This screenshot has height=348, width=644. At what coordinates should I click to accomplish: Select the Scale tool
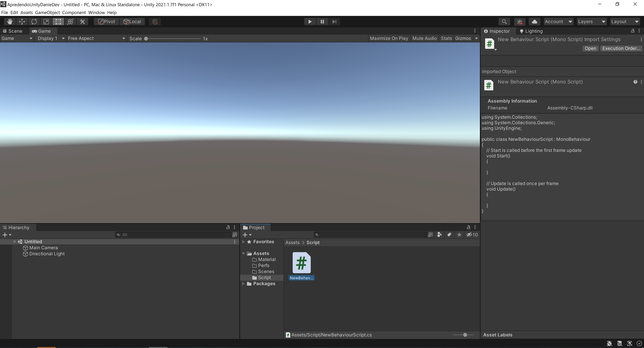(x=46, y=22)
